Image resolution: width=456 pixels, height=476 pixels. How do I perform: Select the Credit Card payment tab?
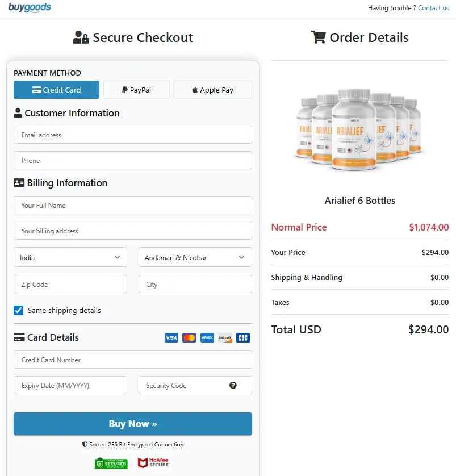click(x=56, y=90)
